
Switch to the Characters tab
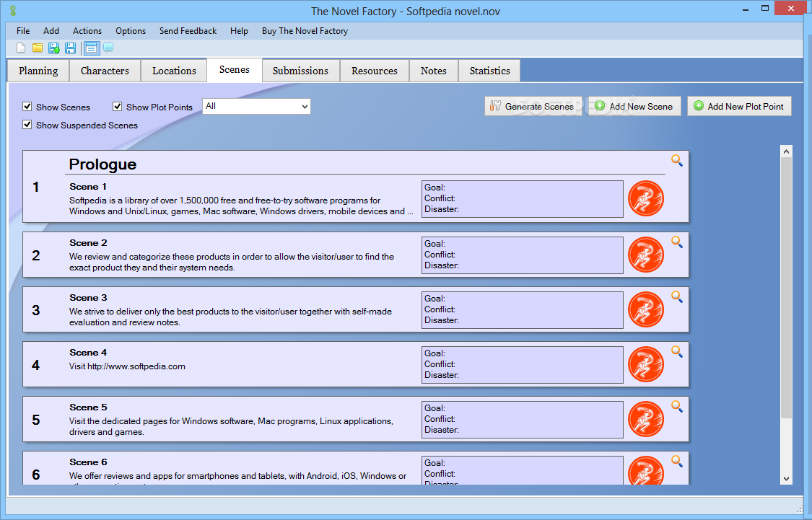105,71
